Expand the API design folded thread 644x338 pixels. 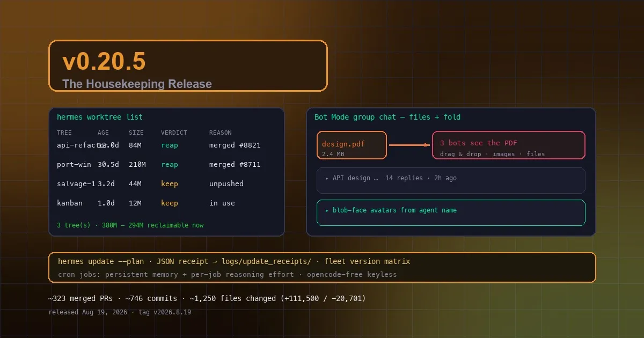pos(451,180)
